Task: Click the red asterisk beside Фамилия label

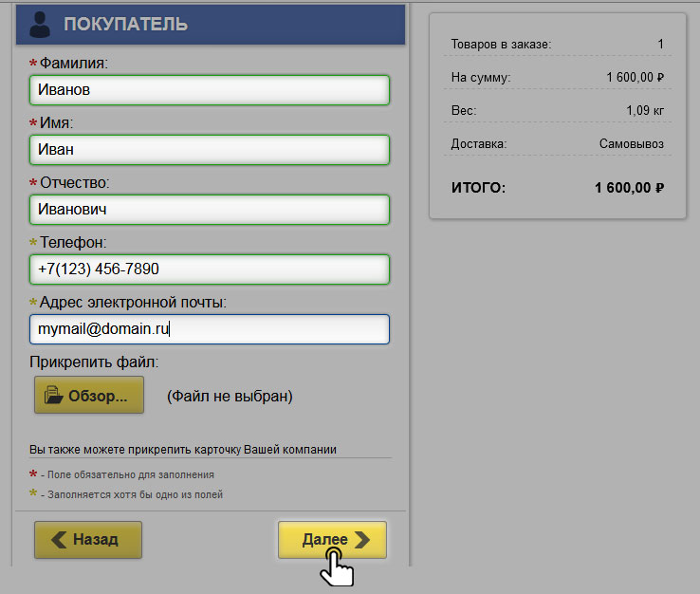Action: pyautogui.click(x=34, y=64)
